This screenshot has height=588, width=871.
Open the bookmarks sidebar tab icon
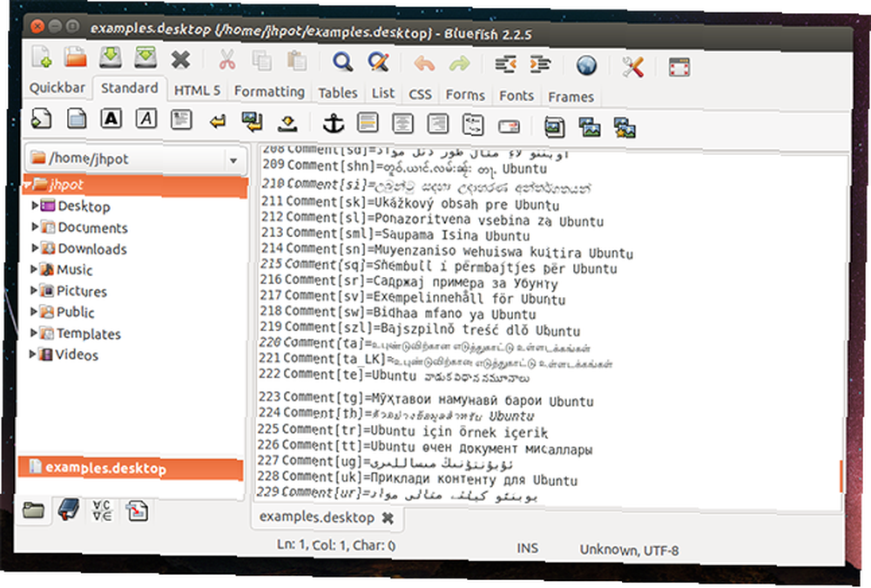pyautogui.click(x=68, y=509)
